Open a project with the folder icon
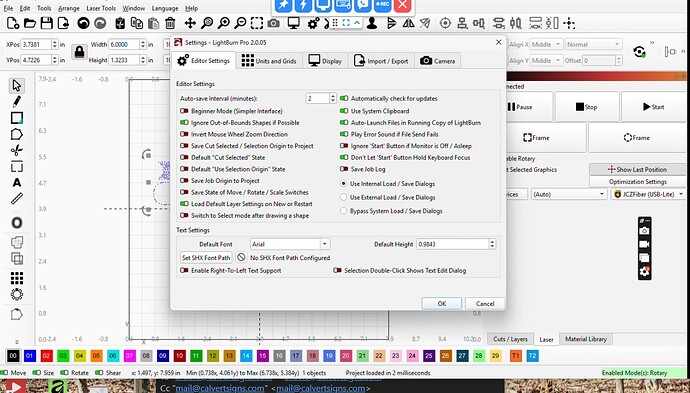Image resolution: width=690 pixels, height=393 pixels. click(x=29, y=23)
